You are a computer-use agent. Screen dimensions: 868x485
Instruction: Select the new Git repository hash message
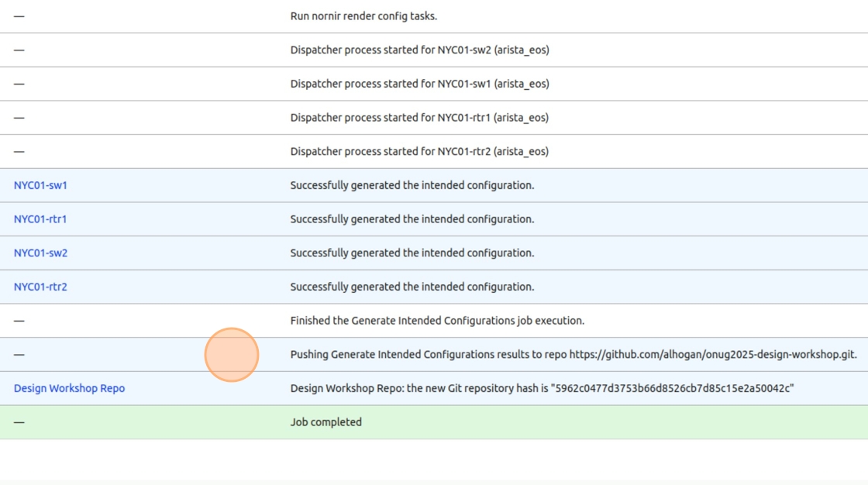click(542, 388)
